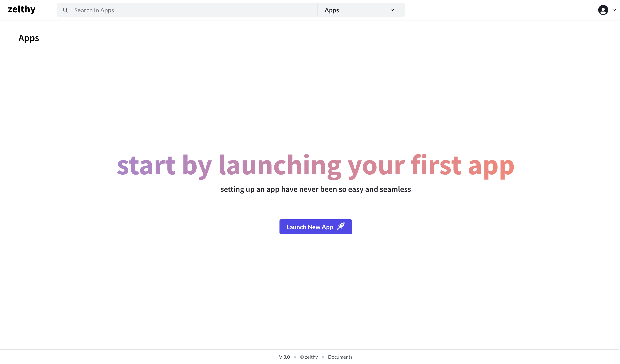Click the V 3.0 version text
Viewport: 620px width, 364px height.
click(x=284, y=357)
